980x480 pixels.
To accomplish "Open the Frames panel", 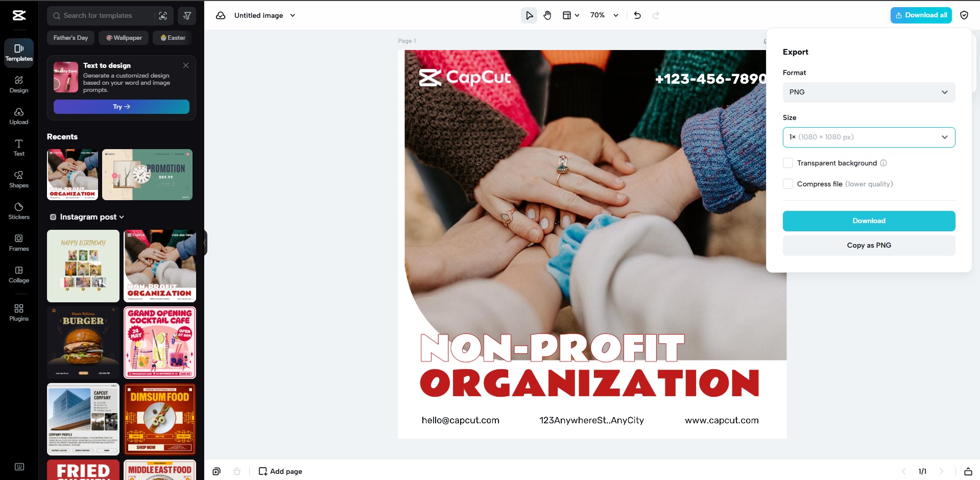I will pos(19,243).
